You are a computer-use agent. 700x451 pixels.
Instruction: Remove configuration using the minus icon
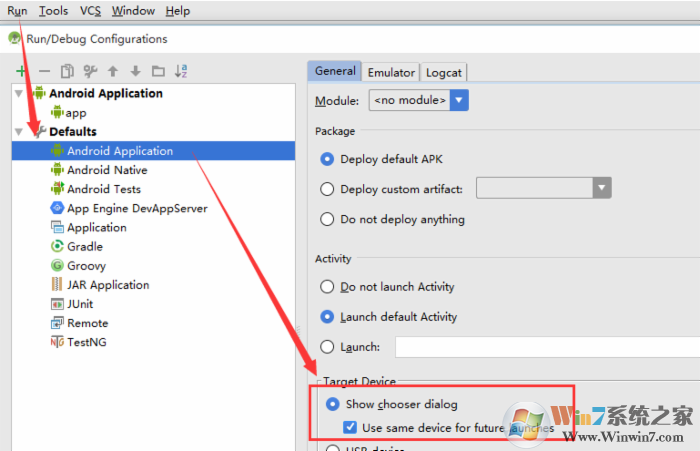(x=44, y=71)
